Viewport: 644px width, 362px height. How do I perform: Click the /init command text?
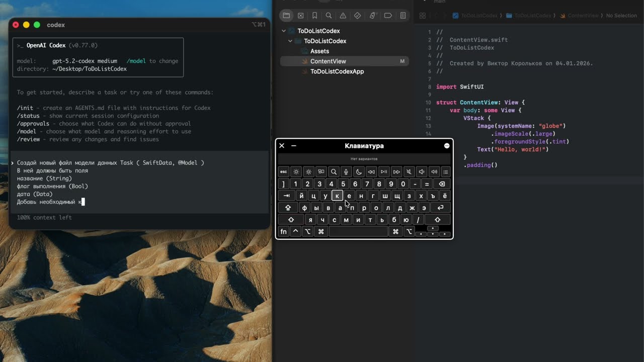pos(25,108)
